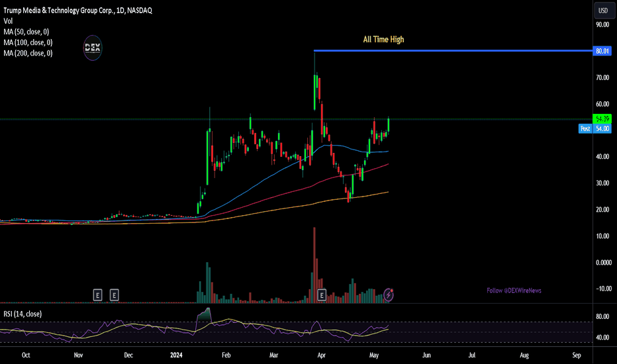Click the Aug label on the time axis
Screen dimensions: 617x364
[524, 355]
